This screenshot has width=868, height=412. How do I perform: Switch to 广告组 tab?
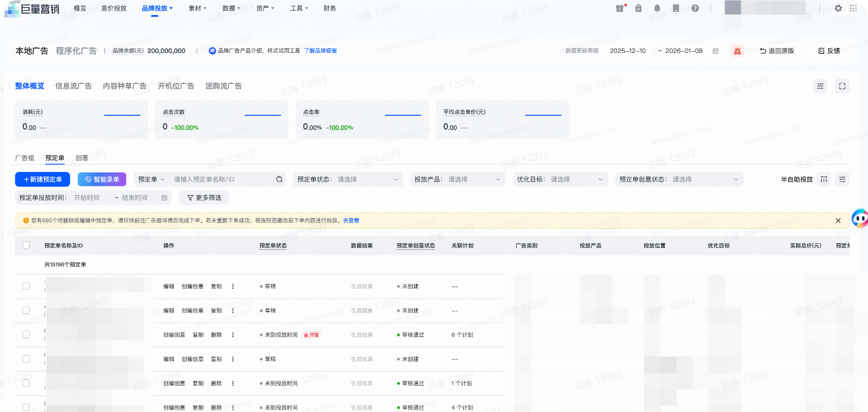click(25, 158)
